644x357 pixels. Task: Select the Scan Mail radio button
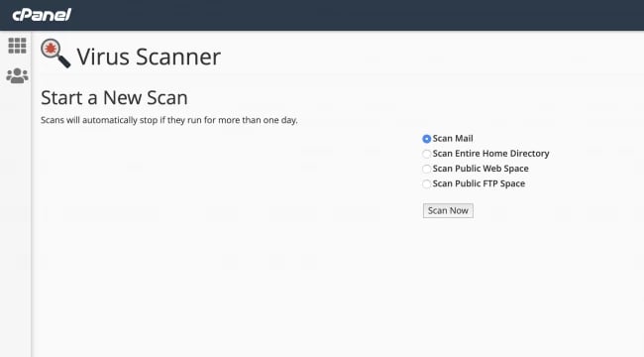[427, 139]
